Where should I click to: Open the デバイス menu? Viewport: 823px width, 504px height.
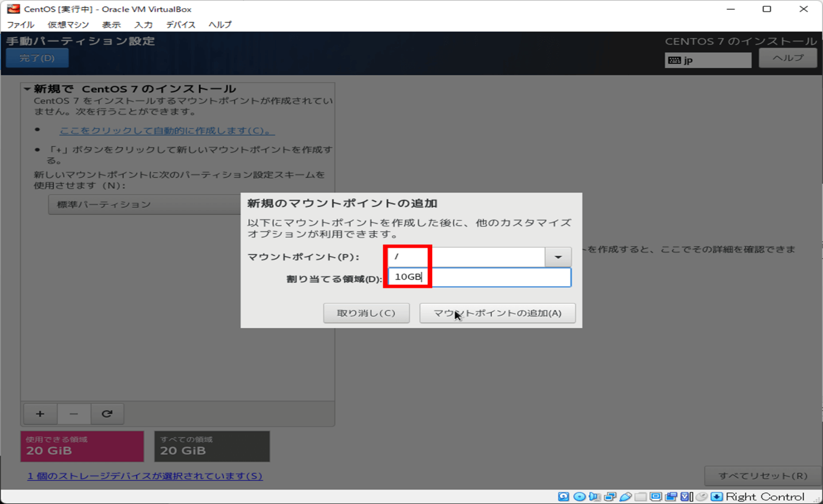tap(181, 25)
